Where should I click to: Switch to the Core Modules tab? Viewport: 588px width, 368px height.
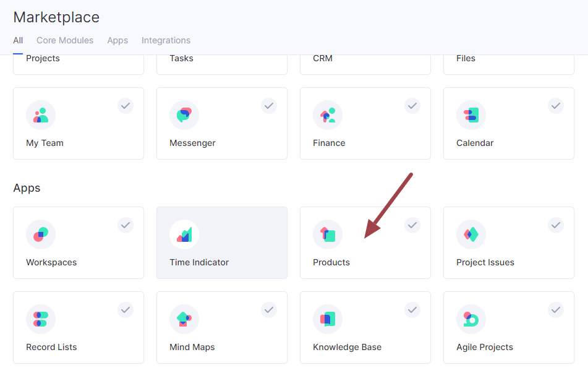(x=65, y=41)
